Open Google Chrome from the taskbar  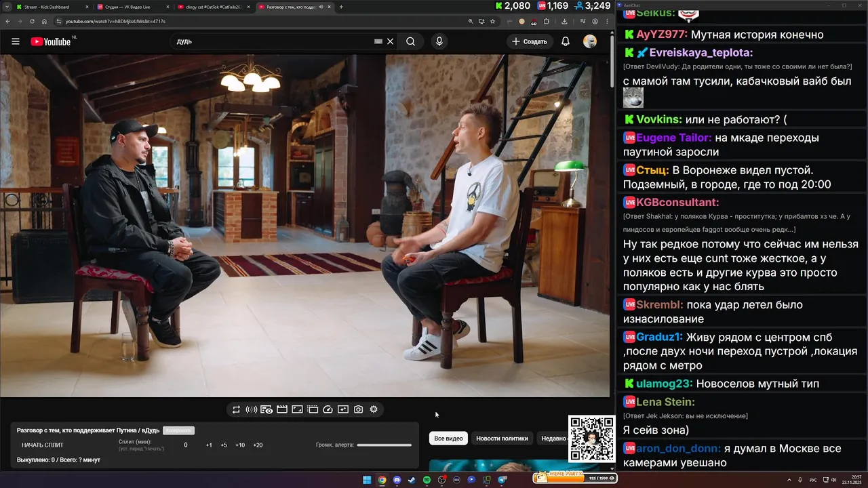click(x=382, y=480)
